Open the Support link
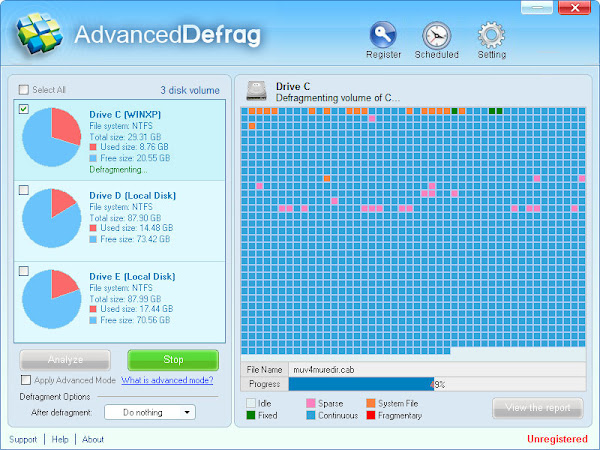 (x=23, y=439)
